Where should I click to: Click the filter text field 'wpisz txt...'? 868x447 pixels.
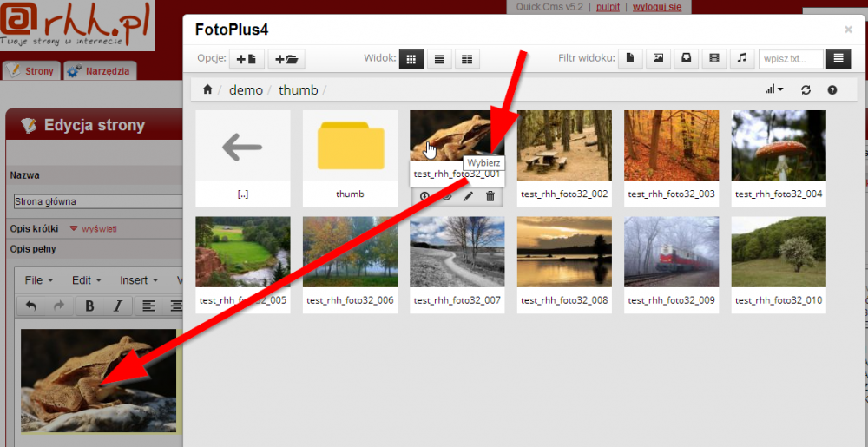coord(791,59)
